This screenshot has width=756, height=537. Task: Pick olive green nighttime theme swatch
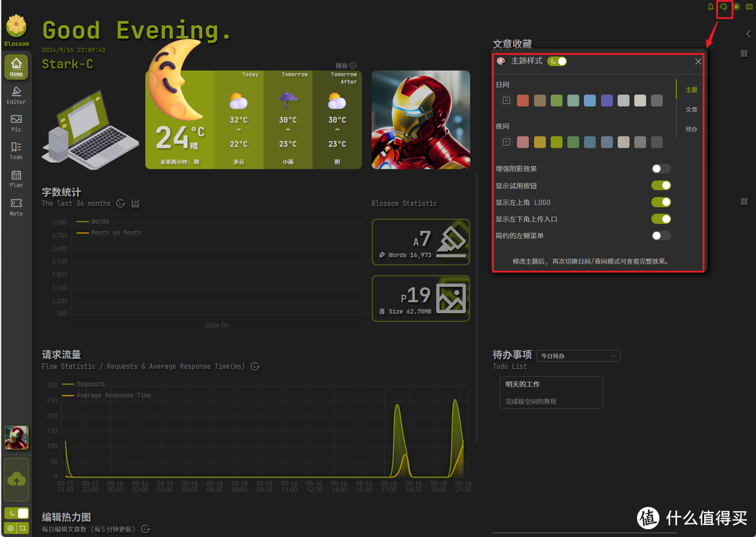point(556,141)
